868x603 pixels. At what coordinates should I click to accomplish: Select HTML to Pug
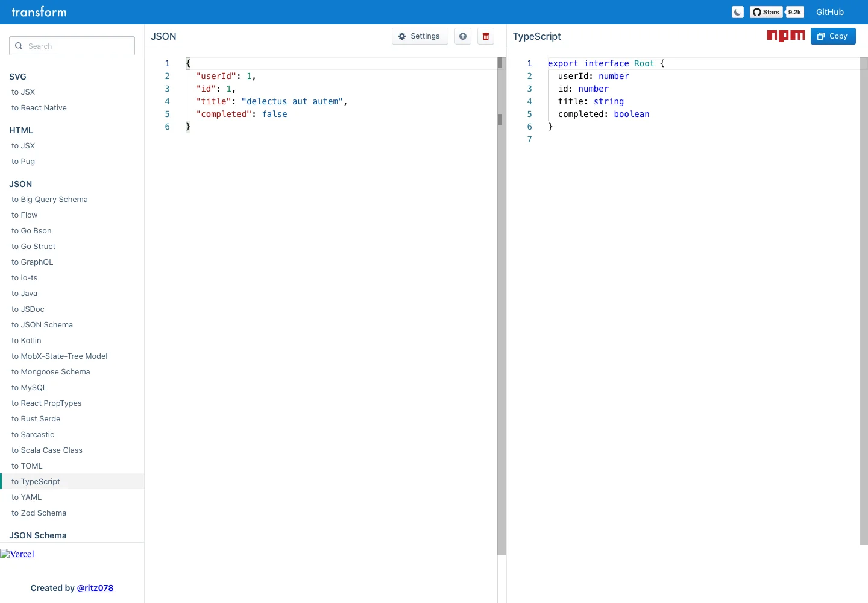point(72,162)
